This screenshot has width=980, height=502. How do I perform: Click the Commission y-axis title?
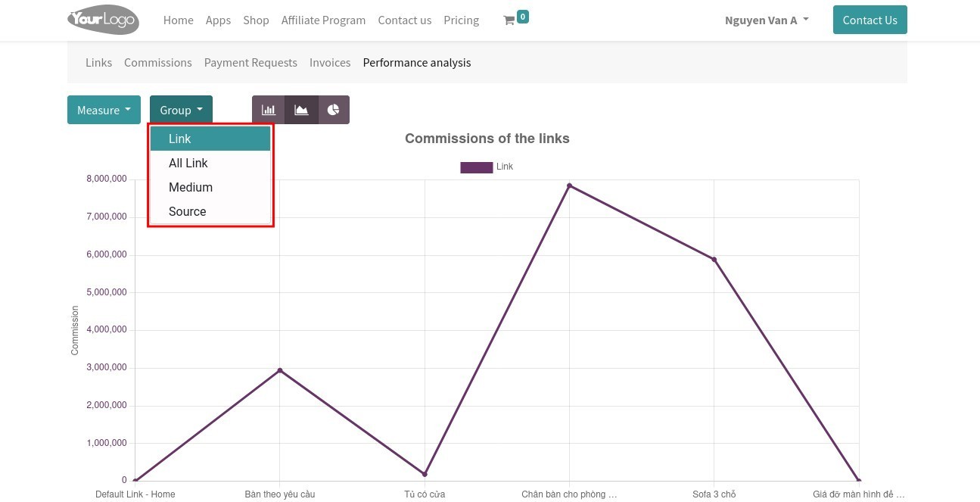[x=75, y=330]
